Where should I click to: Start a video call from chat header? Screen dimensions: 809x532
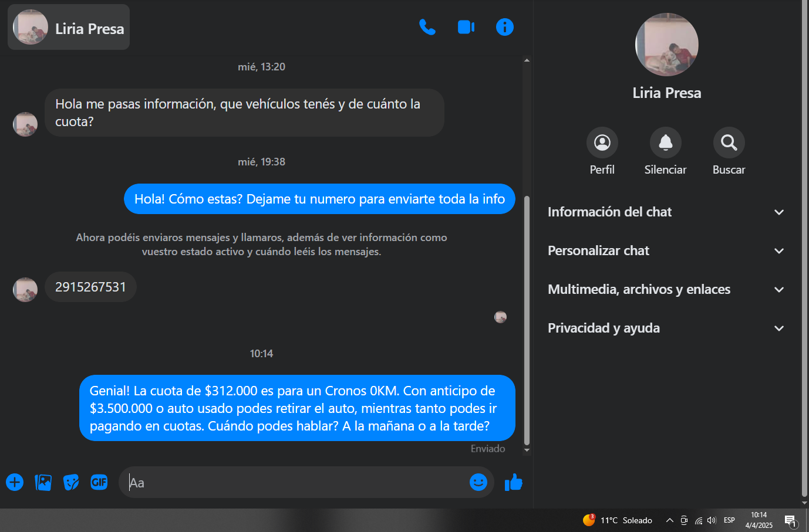(466, 28)
